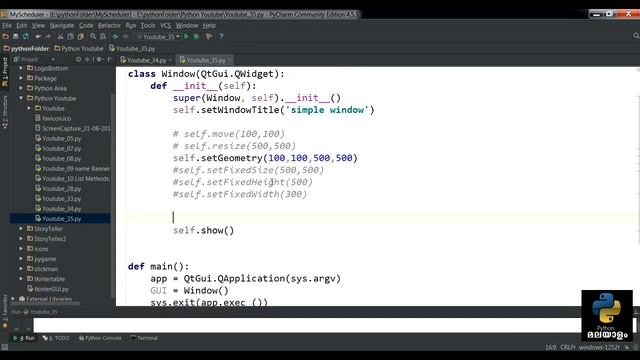Open the Run tool window button
This screenshot has height=360, width=640.
[24, 338]
